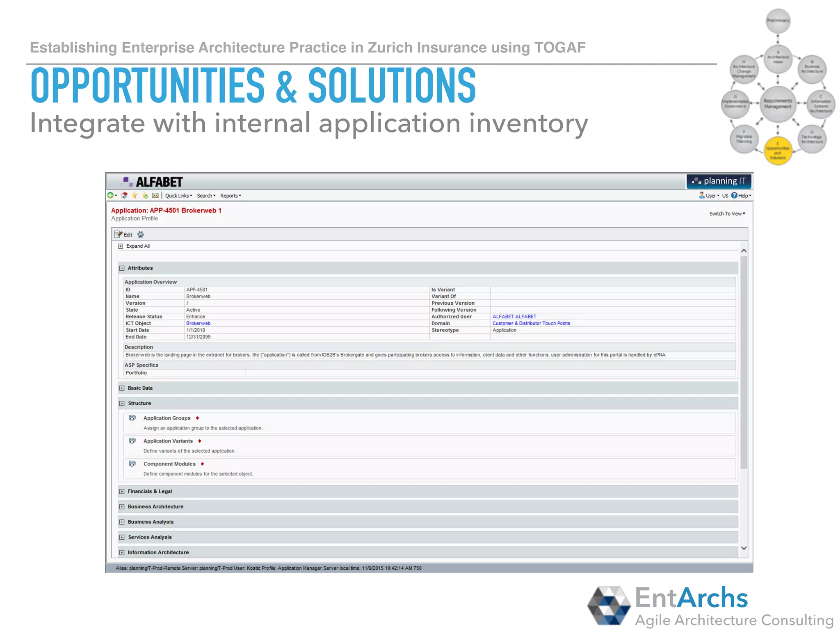Click the Component Modules row icon
This screenshot has width=840, height=630.
coord(132,464)
